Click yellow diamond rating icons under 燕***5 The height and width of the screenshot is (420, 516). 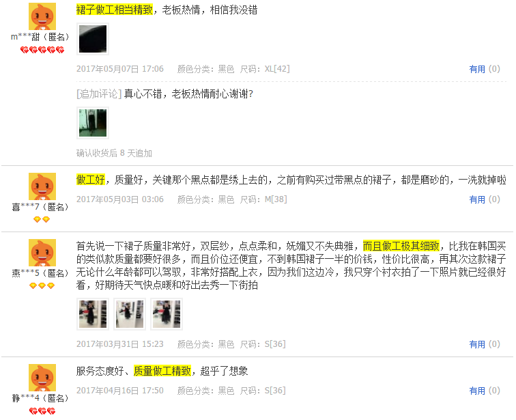tap(42, 285)
